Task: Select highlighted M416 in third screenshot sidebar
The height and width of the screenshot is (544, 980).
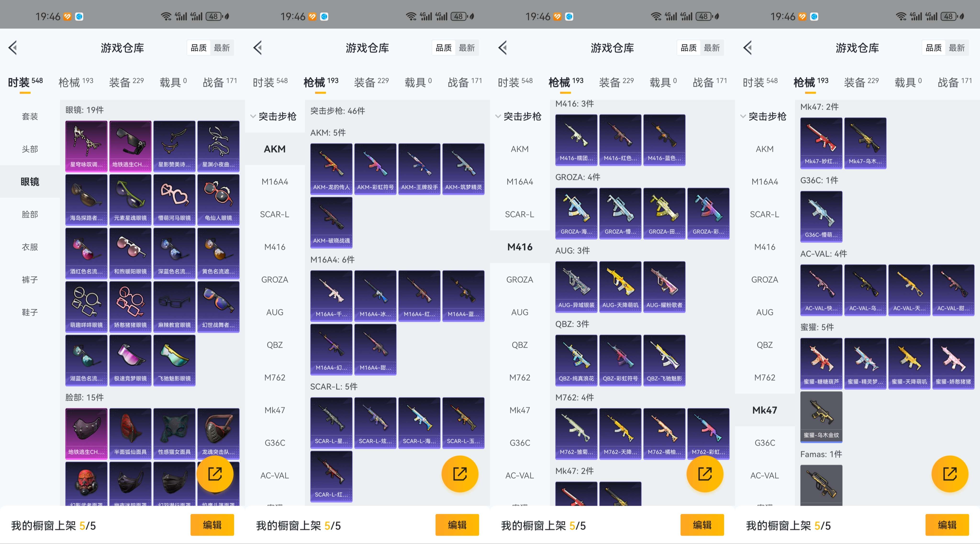Action: (x=520, y=247)
